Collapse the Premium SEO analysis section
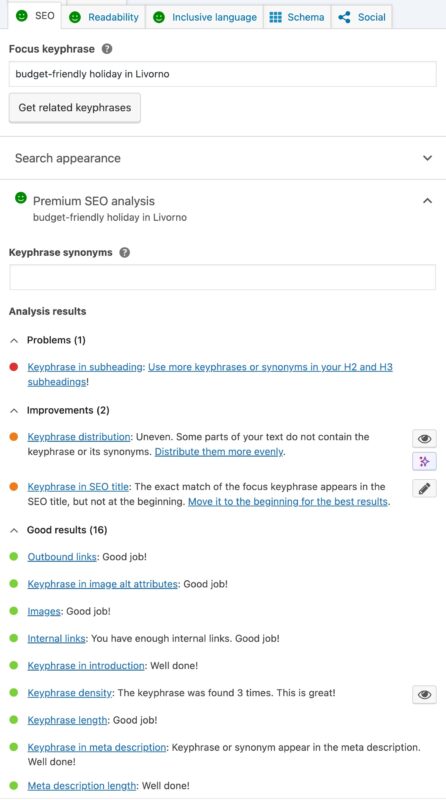 428,201
